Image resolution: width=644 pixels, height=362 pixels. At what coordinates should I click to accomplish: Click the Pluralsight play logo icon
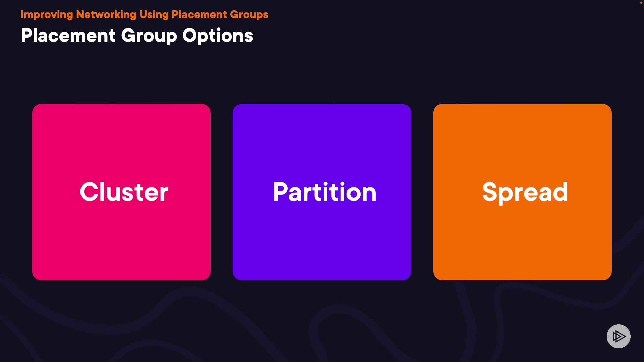click(x=619, y=336)
